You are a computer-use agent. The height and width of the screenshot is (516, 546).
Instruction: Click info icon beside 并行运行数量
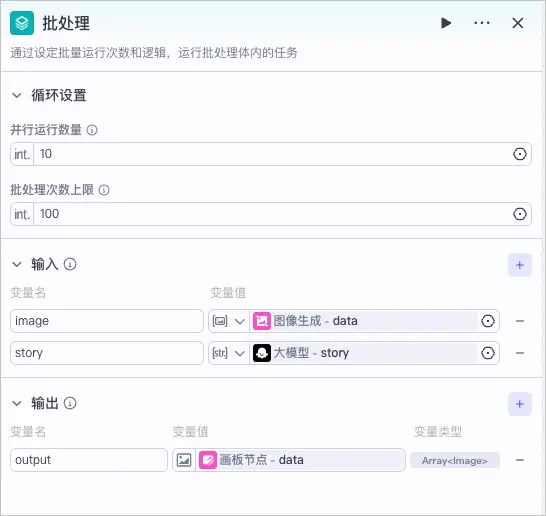click(92, 130)
